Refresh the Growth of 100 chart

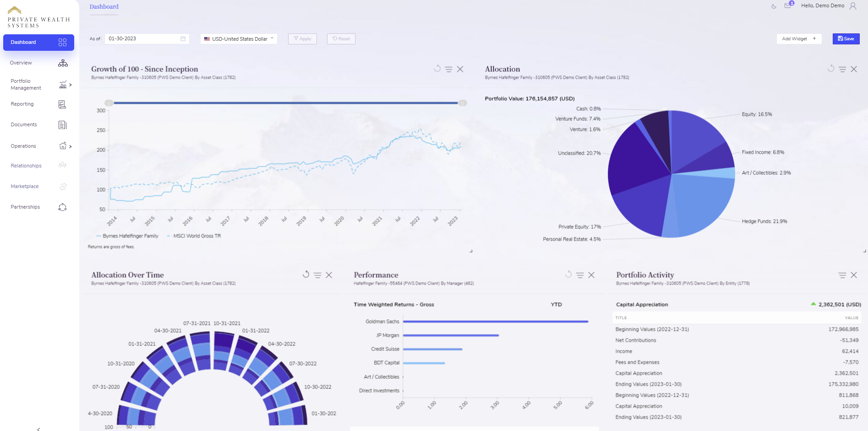click(x=437, y=69)
